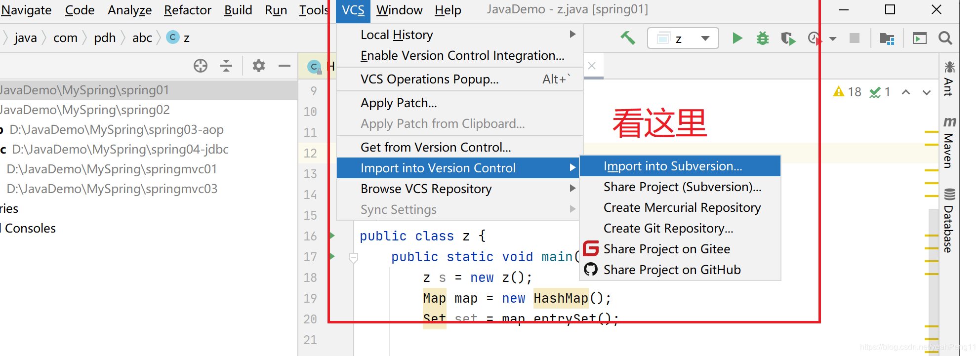This screenshot has height=356, width=980.
Task: Select Import into Subversion
Action: coord(680,166)
